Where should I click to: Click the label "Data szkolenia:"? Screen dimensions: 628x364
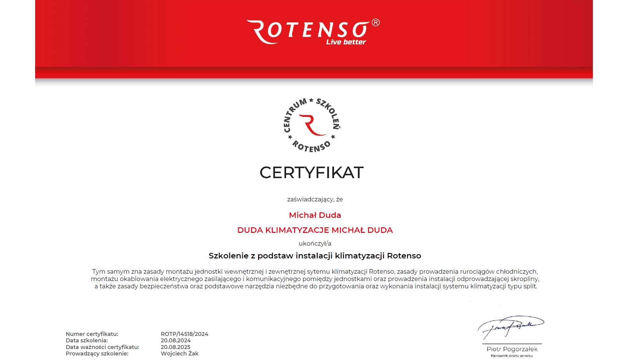[x=87, y=341]
